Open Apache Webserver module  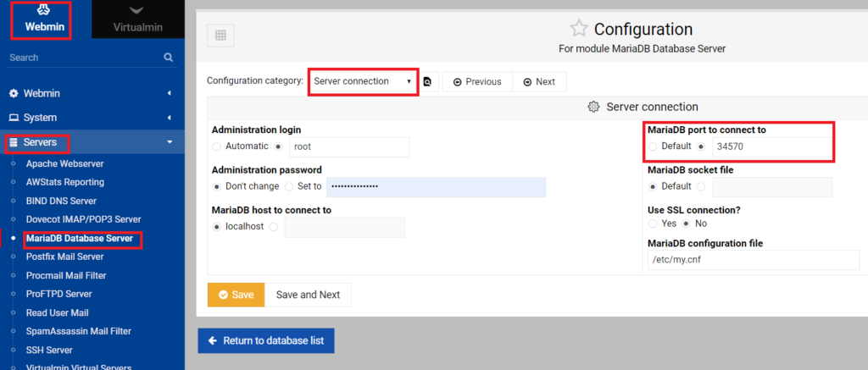[x=64, y=163]
